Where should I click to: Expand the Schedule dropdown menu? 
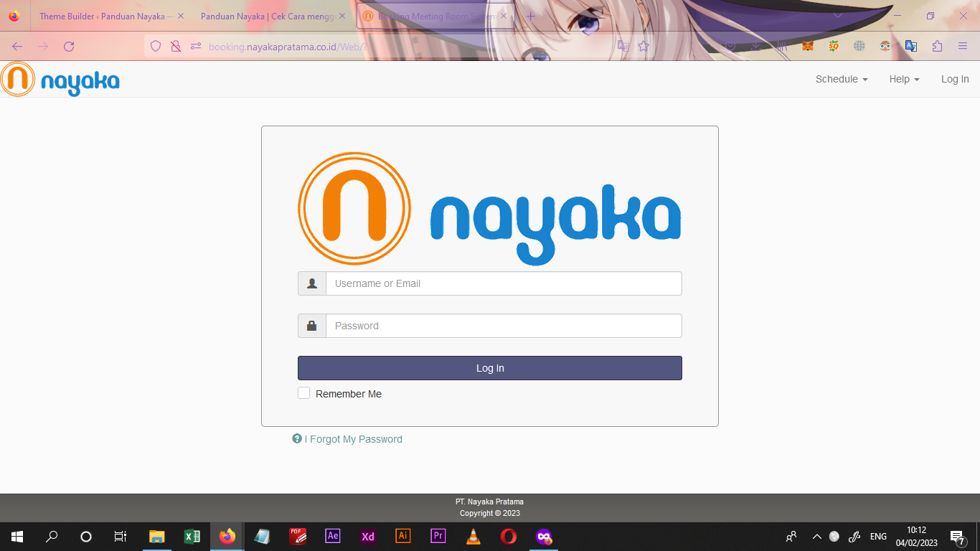pyautogui.click(x=841, y=79)
